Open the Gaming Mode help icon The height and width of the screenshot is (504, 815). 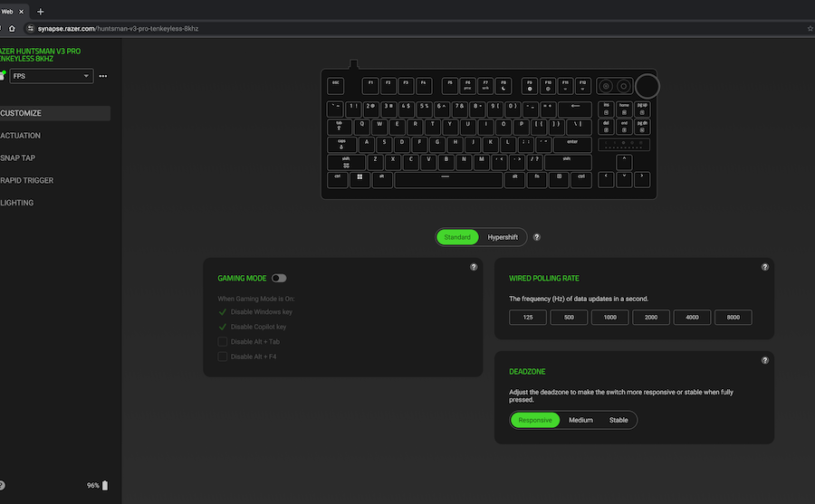click(474, 267)
